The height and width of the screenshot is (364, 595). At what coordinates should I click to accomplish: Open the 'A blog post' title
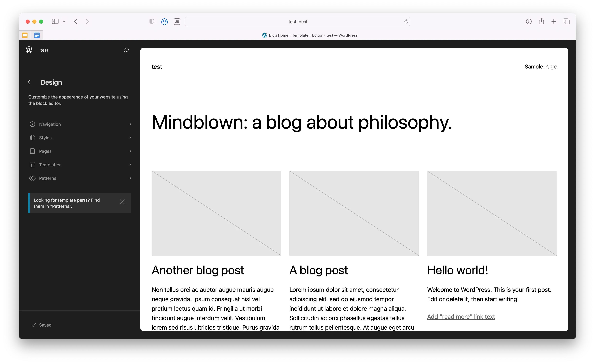(318, 270)
